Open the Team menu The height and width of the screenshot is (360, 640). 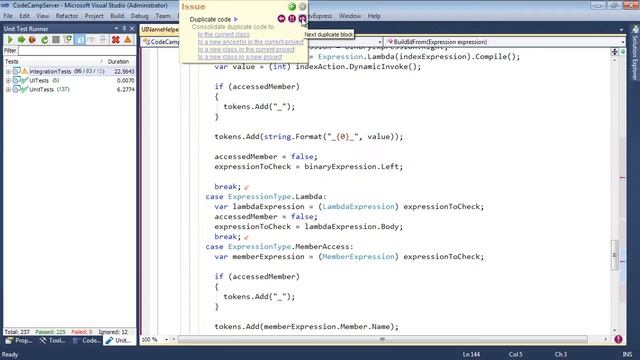point(163,16)
